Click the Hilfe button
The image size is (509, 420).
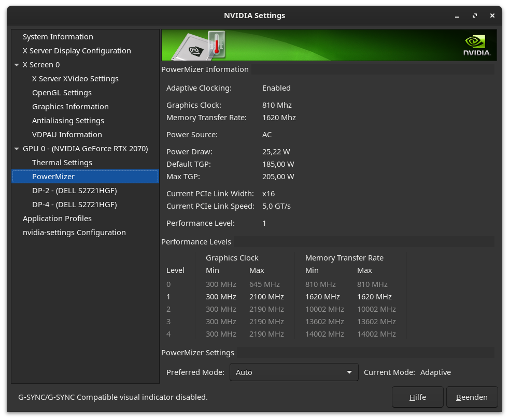coord(417,397)
